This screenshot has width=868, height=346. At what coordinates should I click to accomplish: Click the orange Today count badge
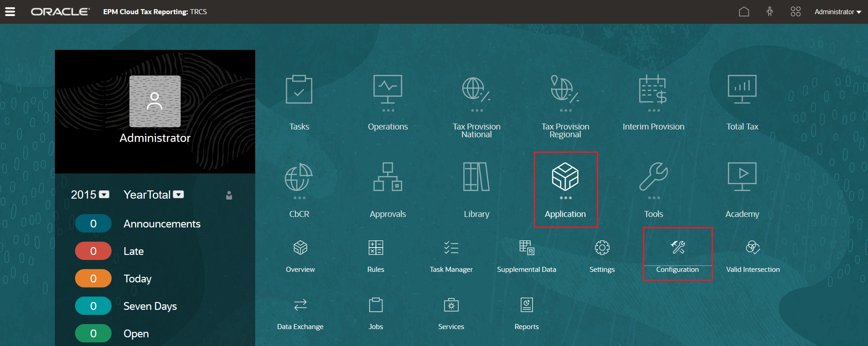tap(93, 279)
